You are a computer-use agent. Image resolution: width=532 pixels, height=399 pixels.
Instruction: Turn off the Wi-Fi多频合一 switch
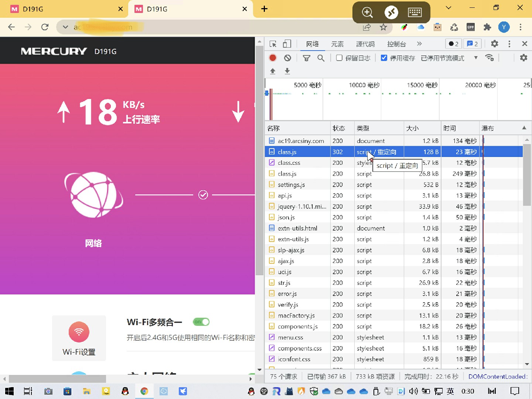coord(201,322)
